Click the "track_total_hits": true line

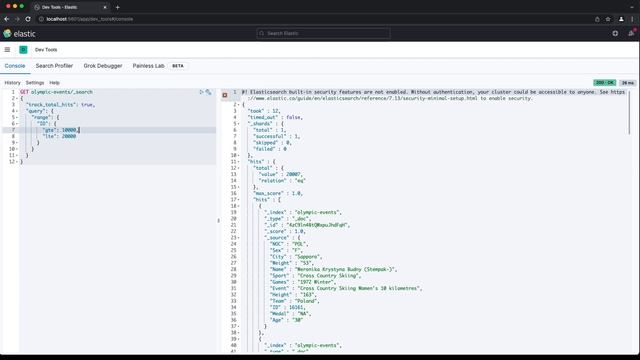pos(60,105)
